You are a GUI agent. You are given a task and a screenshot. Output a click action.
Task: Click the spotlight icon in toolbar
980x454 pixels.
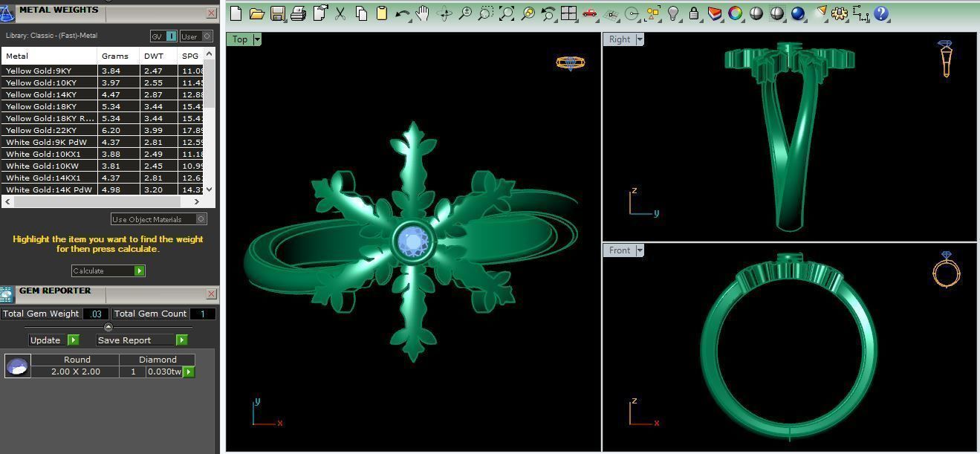pos(820,13)
